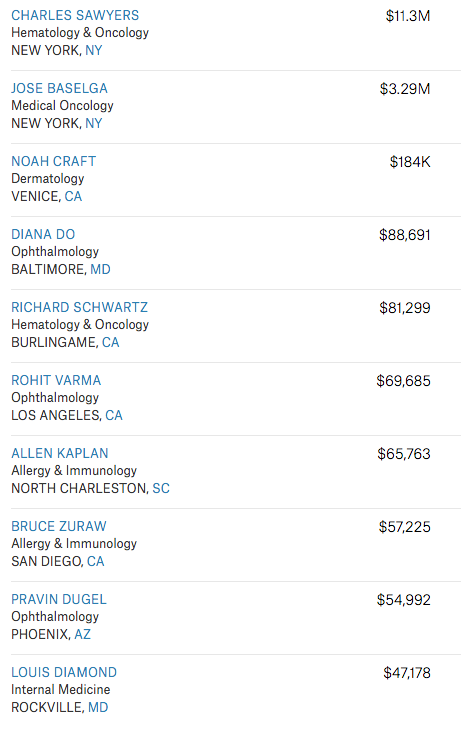Open Pravin Dugel profile link
Screen dimensions: 466x742
[59, 599]
